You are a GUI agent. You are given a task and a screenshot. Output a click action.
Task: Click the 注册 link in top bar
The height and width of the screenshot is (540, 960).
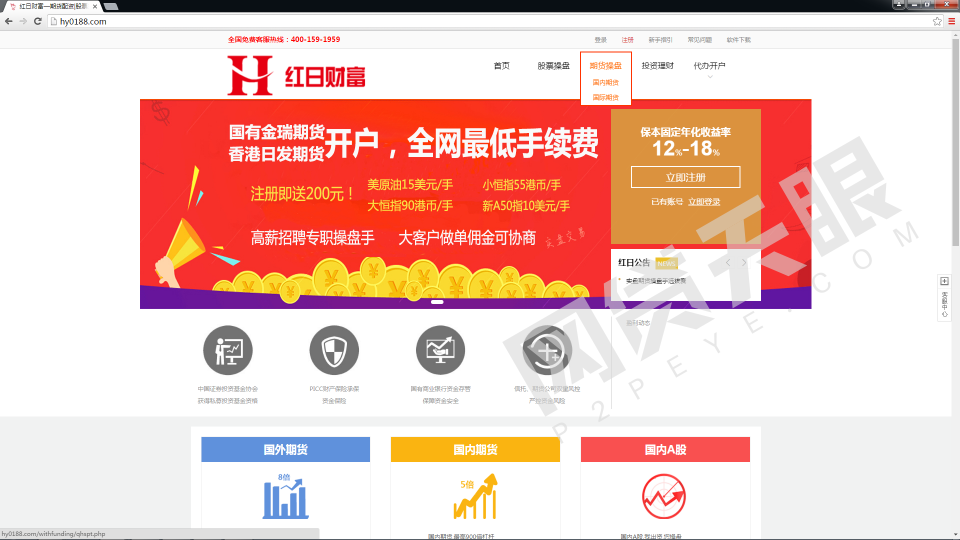(628, 40)
